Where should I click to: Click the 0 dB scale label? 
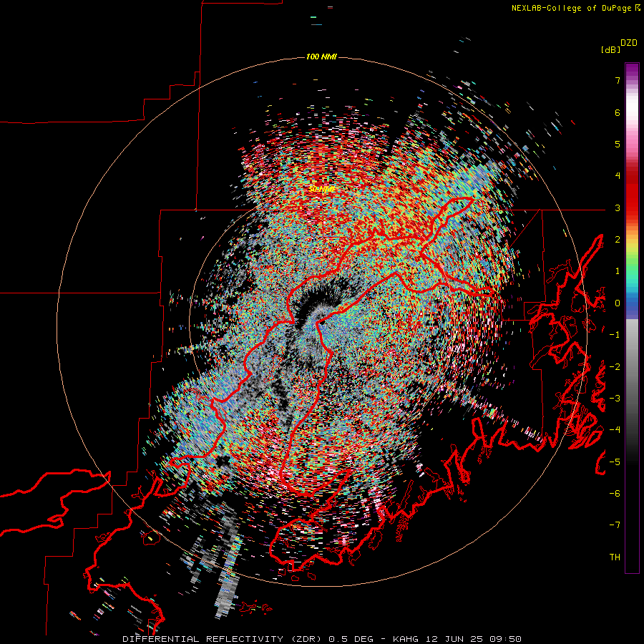point(618,303)
